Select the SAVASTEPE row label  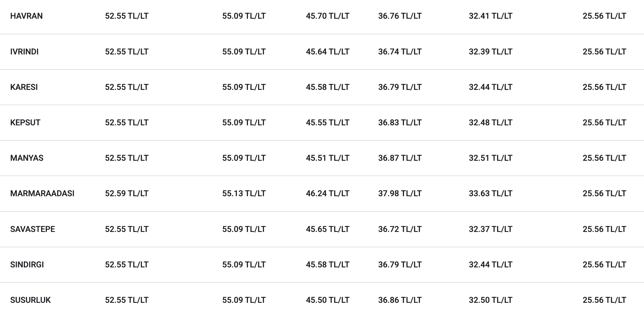point(33,229)
